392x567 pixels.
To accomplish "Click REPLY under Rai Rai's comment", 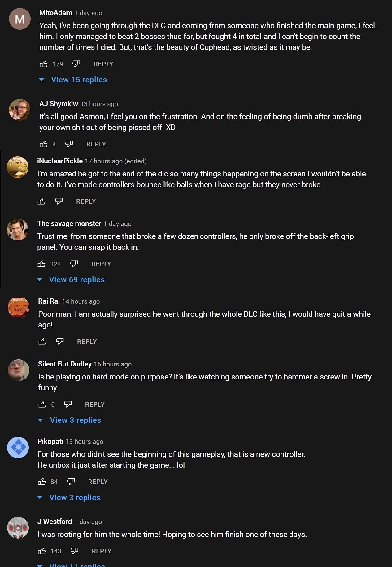I will click(x=87, y=342).
